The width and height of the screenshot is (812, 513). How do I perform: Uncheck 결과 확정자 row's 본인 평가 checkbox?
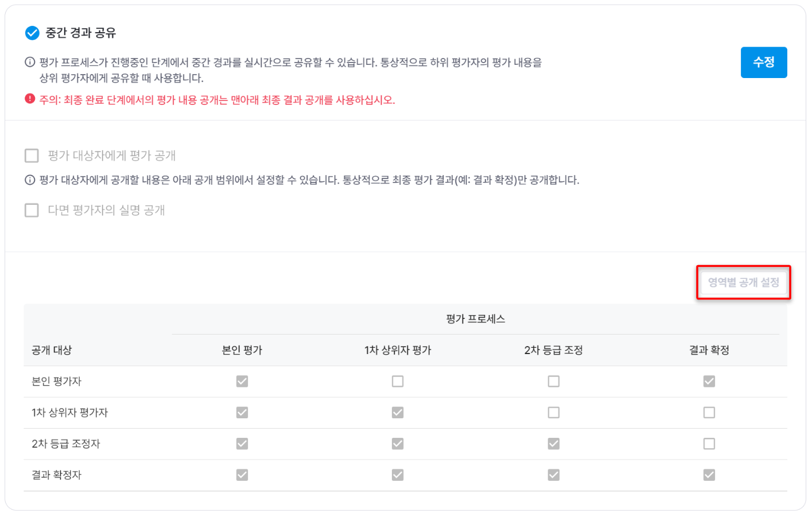pos(242,475)
